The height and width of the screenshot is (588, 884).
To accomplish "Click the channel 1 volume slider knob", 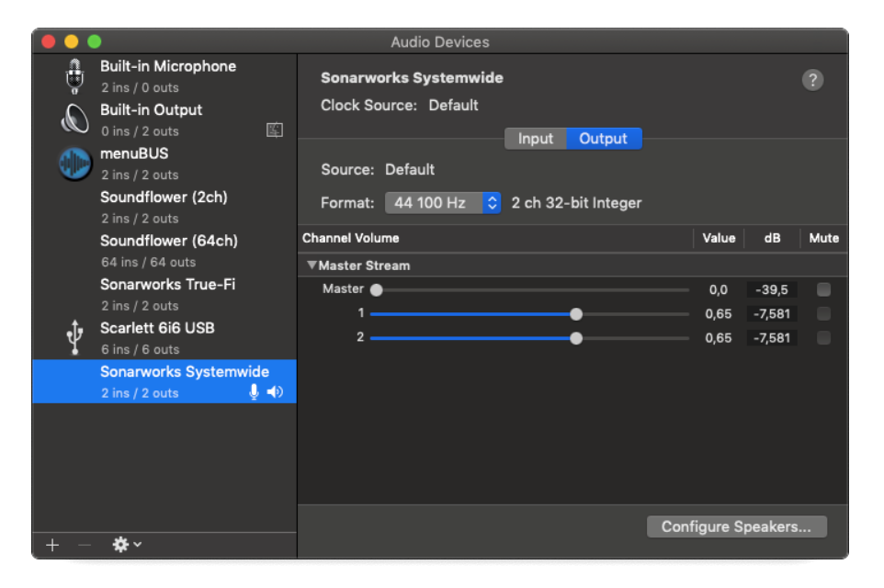I will 575,314.
